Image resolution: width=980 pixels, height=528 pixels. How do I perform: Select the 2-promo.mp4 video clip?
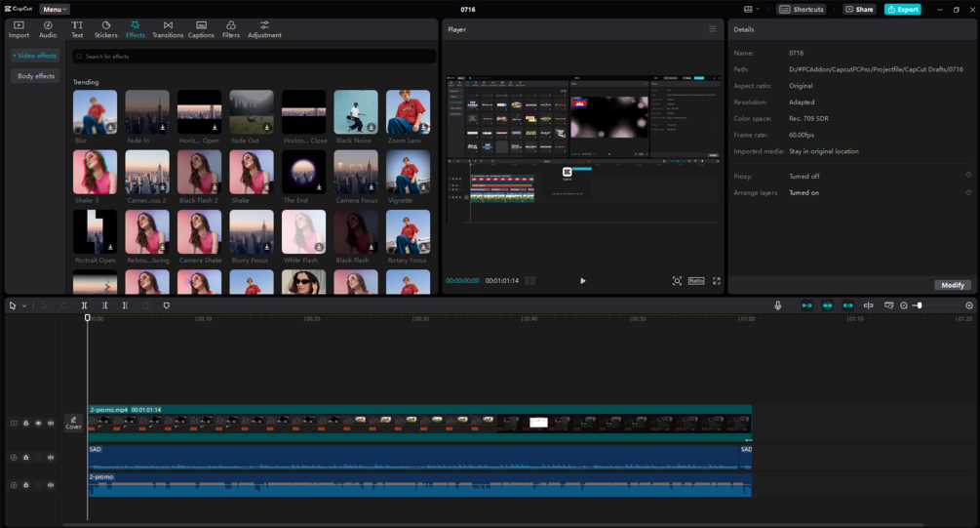pos(419,423)
